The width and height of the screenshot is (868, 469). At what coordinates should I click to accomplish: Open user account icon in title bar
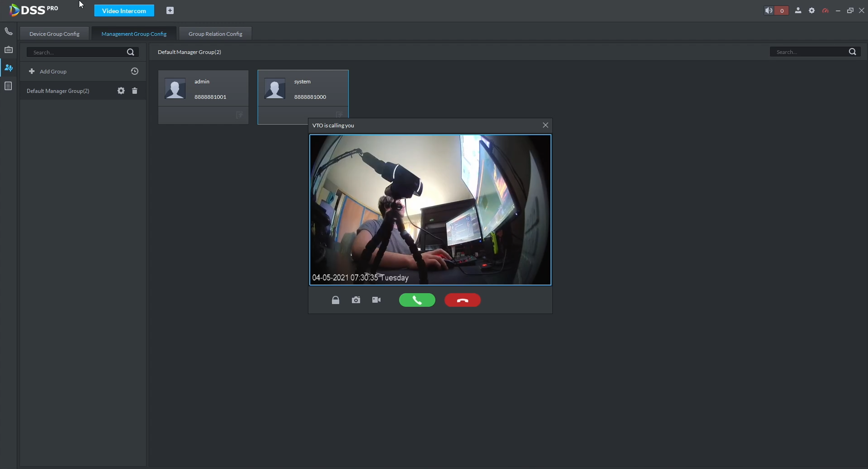point(798,10)
